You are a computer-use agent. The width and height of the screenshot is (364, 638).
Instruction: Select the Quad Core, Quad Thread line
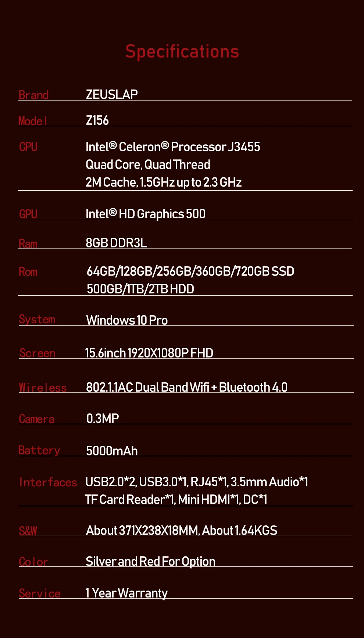pos(148,165)
